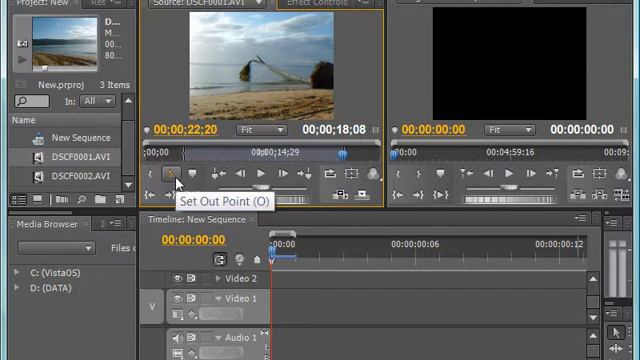Expand C: (VistaOS) drive
640x360 pixels.
coord(16,272)
